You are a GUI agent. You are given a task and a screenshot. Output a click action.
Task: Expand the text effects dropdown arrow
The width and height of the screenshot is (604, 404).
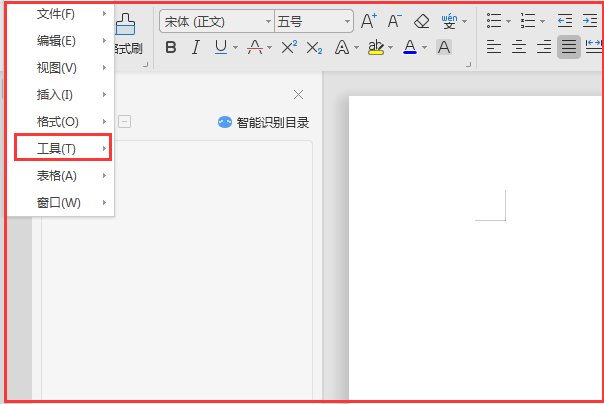(356, 48)
